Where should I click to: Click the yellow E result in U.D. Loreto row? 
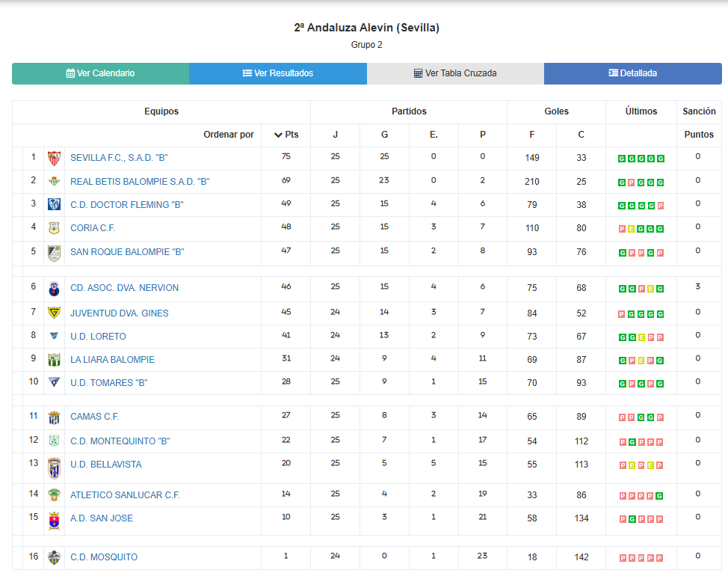tap(641, 338)
